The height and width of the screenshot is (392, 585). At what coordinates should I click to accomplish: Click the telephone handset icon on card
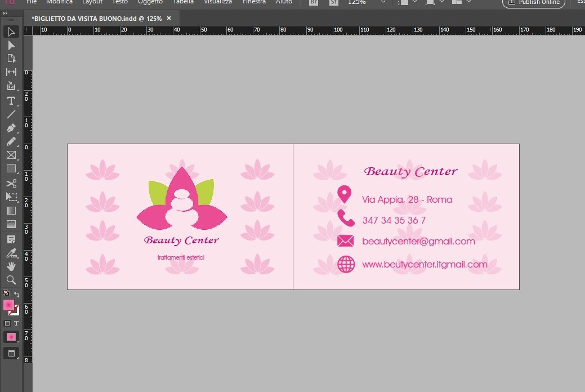coord(346,218)
